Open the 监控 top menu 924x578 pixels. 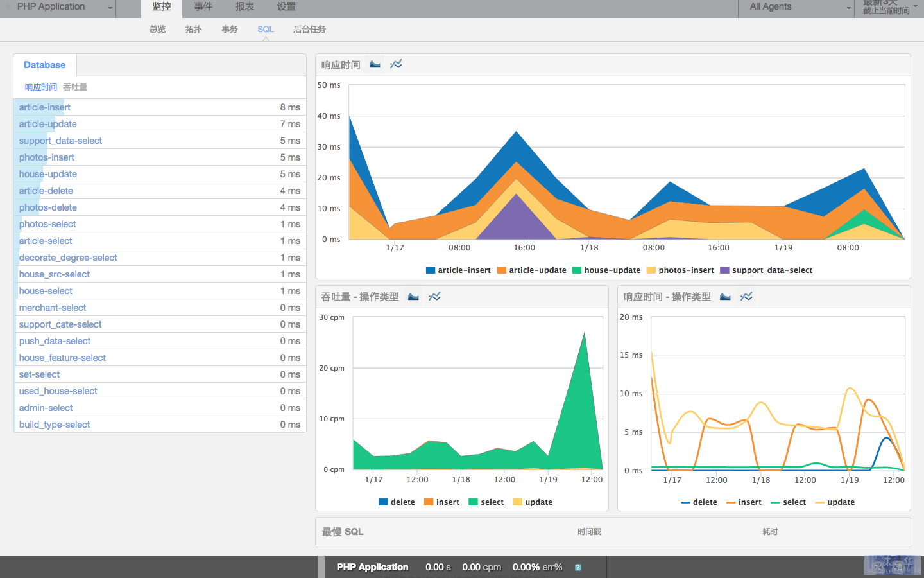pos(162,7)
